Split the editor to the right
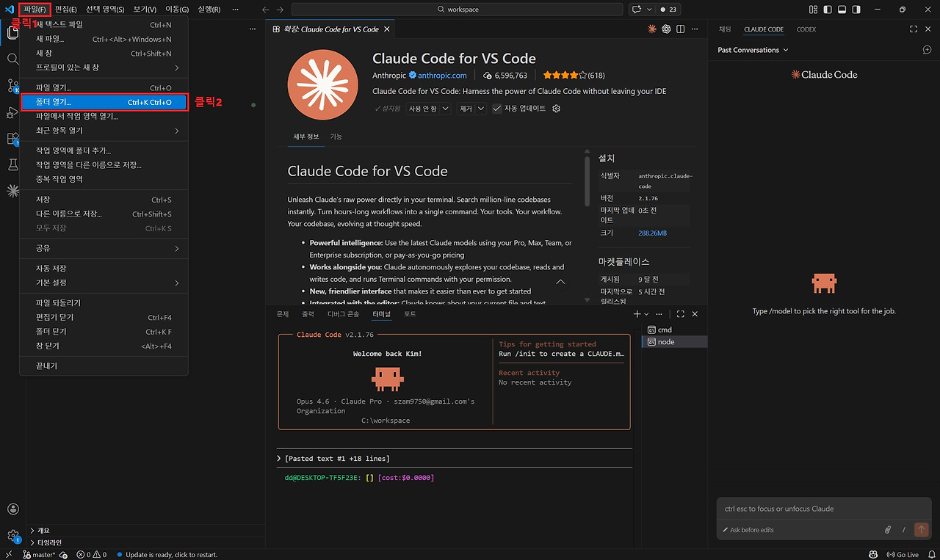Viewport: 940px width, 560px height. click(x=681, y=29)
